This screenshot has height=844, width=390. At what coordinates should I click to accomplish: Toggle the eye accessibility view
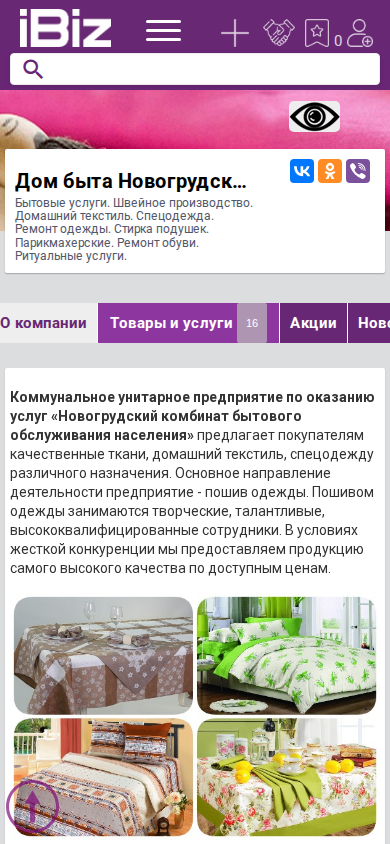pyautogui.click(x=314, y=116)
